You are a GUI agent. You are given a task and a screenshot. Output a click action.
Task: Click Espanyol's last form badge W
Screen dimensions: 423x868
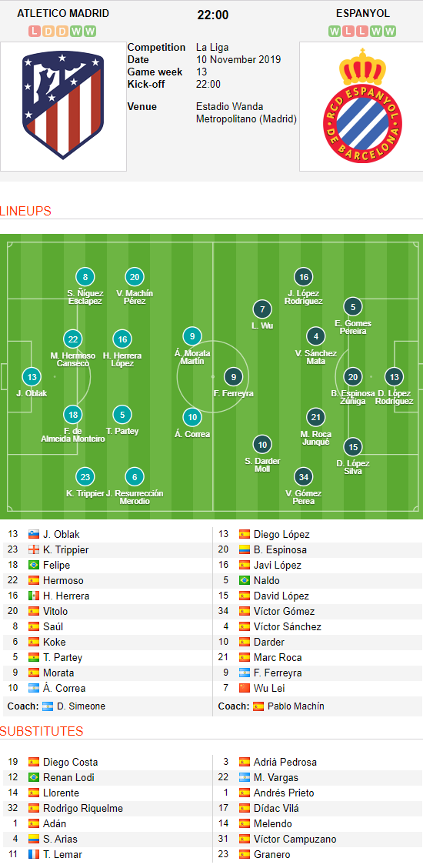click(391, 31)
